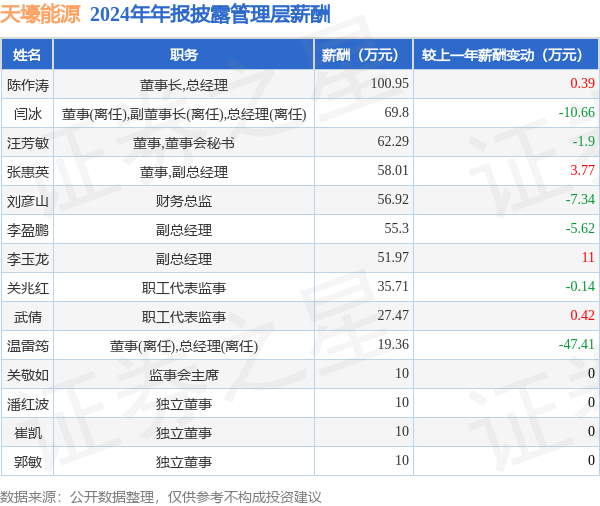Click the red change value 0.39
The width and height of the screenshot is (600, 506).
582,83
